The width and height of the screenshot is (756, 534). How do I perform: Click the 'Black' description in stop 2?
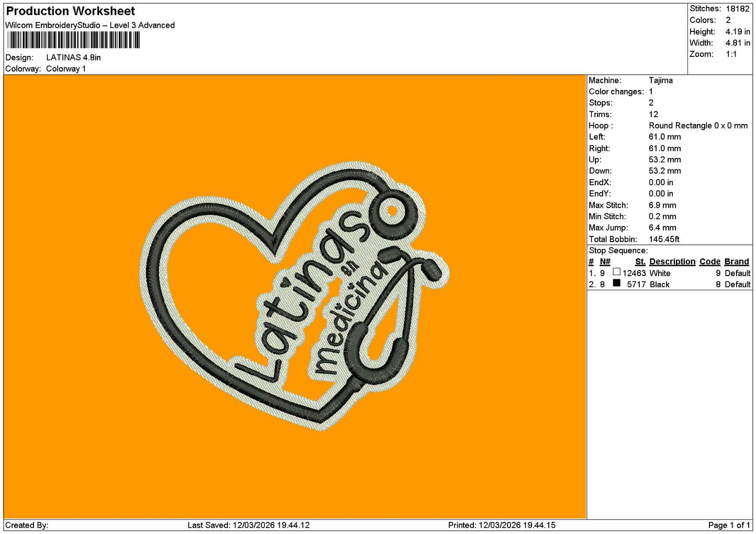(659, 285)
